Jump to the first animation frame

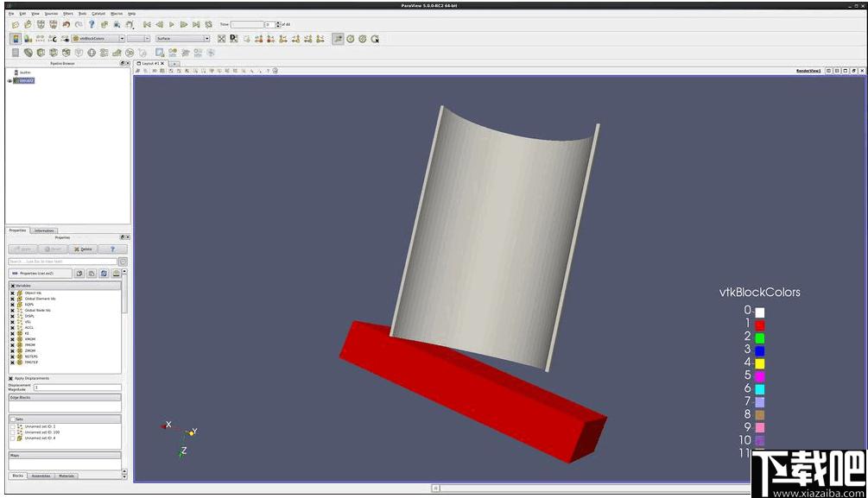pos(147,24)
